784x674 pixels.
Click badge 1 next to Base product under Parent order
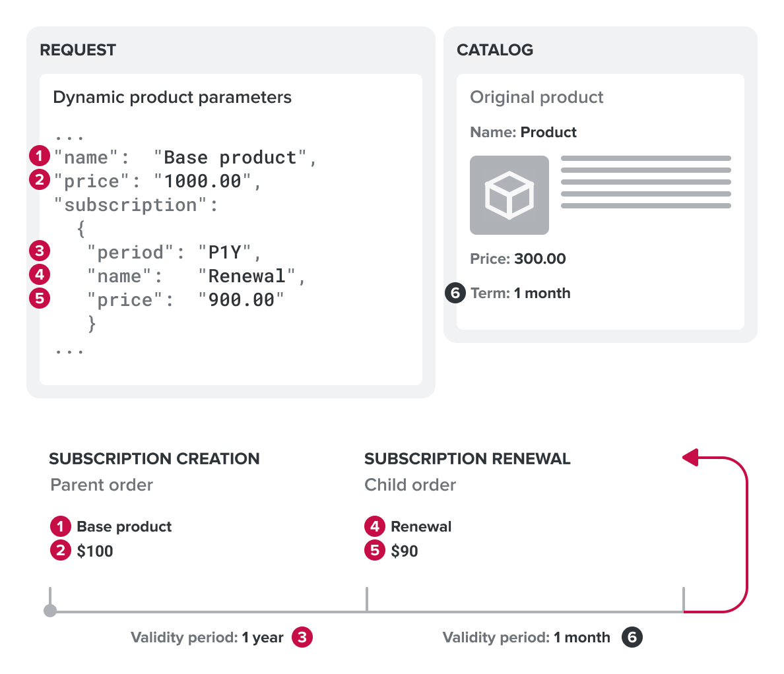(61, 526)
